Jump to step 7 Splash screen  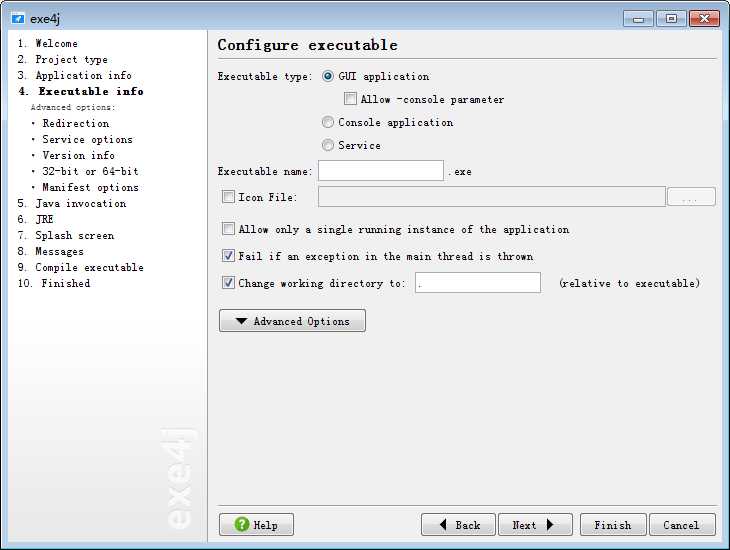click(x=66, y=235)
